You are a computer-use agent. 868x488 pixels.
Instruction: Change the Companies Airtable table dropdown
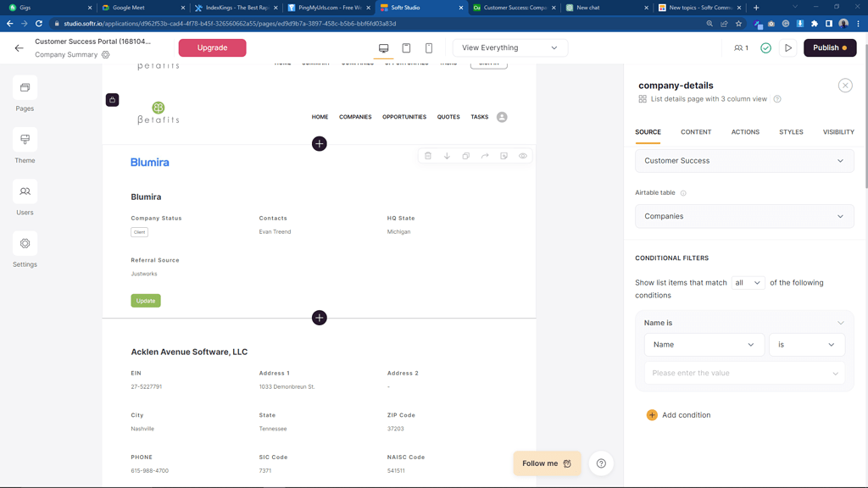coord(744,216)
